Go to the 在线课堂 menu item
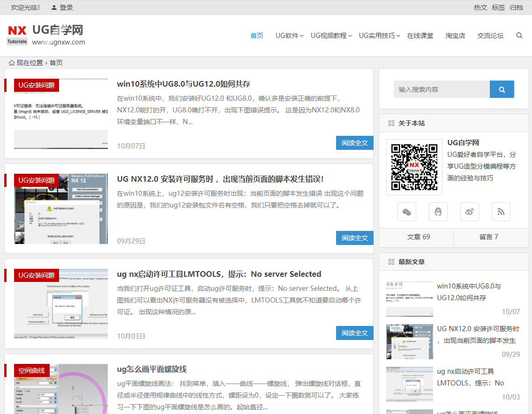The width and height of the screenshot is (532, 414). (x=420, y=36)
